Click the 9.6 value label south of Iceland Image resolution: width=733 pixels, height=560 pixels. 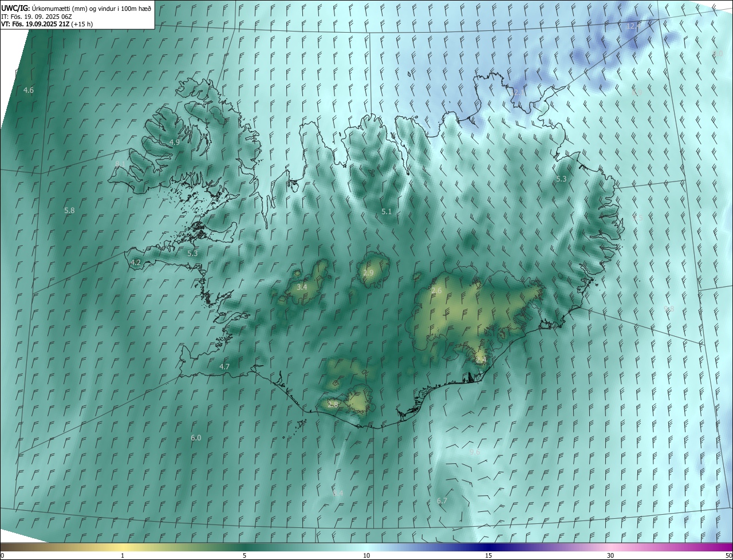point(475,452)
